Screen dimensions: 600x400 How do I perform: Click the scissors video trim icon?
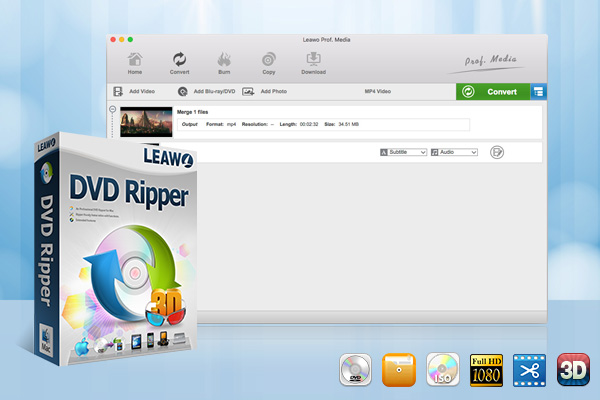530,370
